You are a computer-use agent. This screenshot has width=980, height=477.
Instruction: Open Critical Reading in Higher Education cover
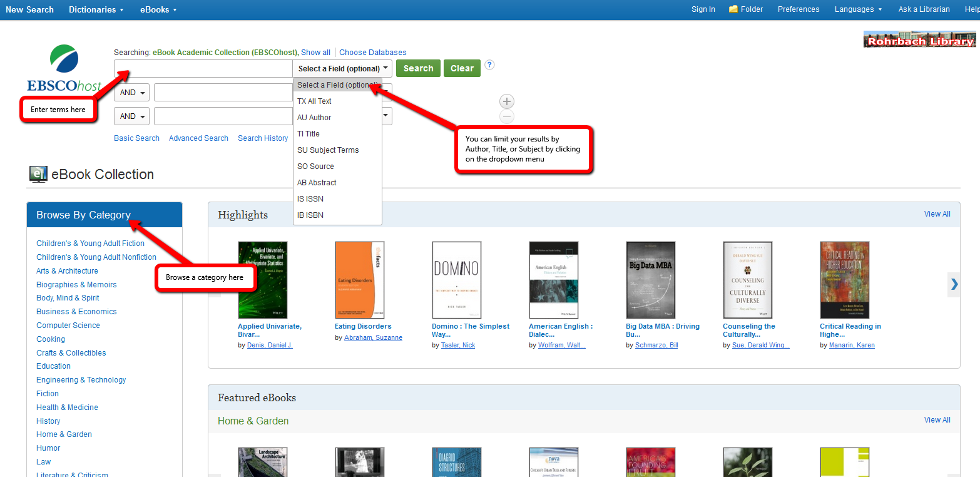point(844,280)
